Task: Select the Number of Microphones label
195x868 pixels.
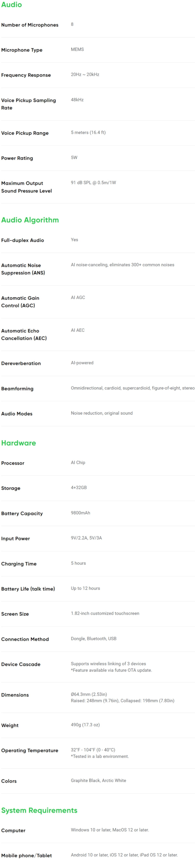Action: point(30,25)
